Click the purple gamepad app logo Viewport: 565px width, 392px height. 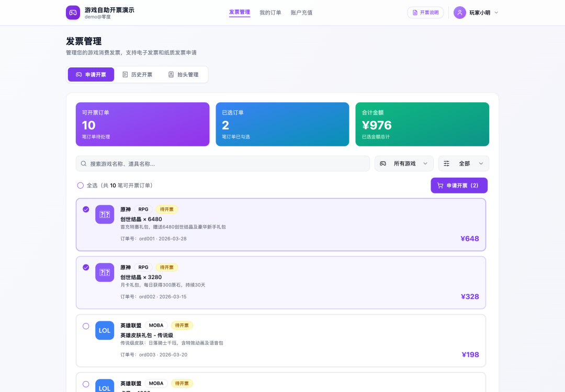point(73,13)
